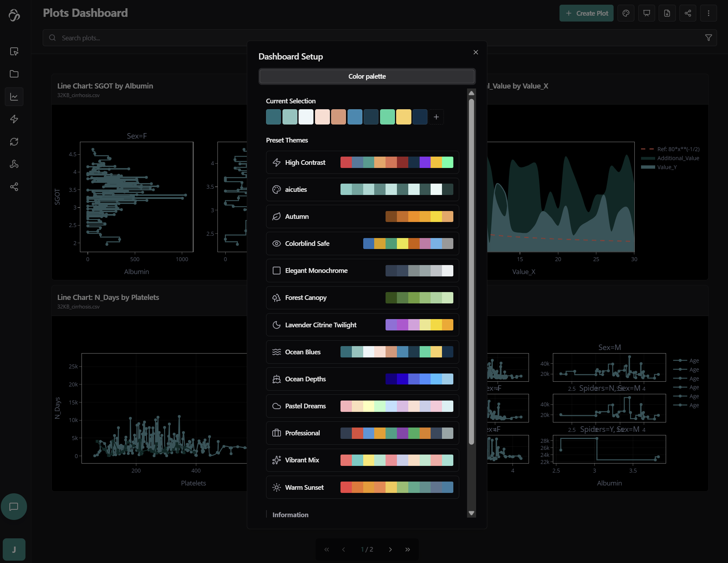Click the first teal color swatch
Viewport: 728px width, 563px height.
273,117
